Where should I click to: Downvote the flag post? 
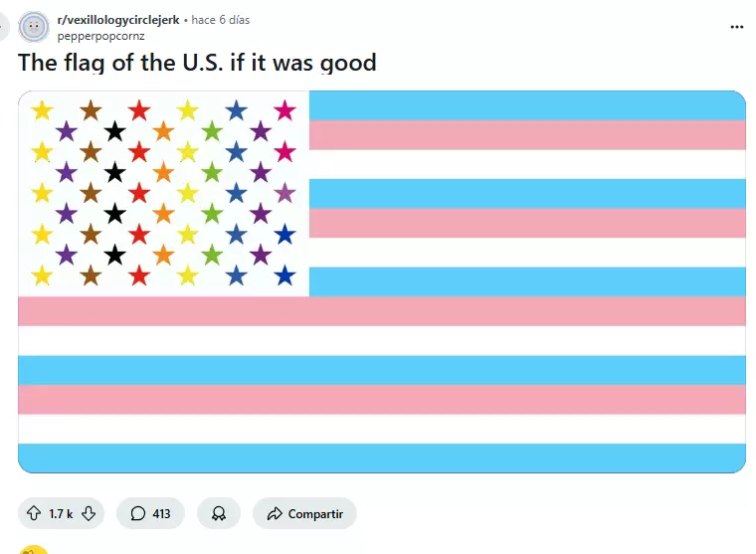(89, 513)
